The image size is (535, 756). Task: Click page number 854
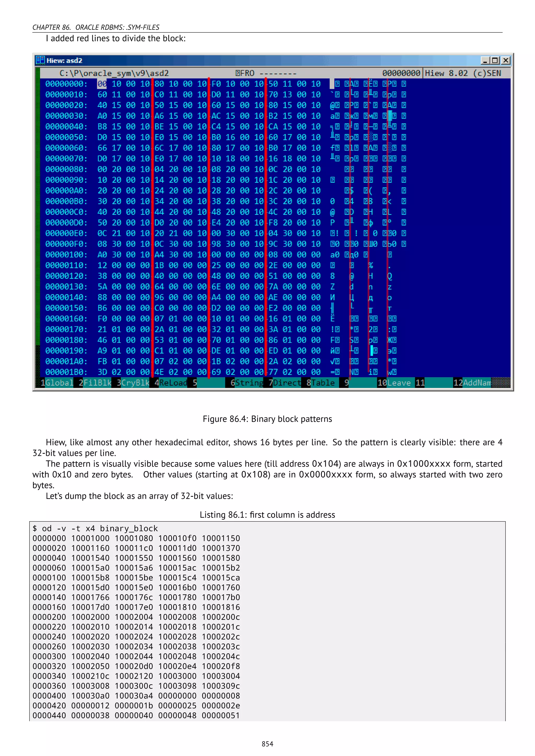(267, 744)
